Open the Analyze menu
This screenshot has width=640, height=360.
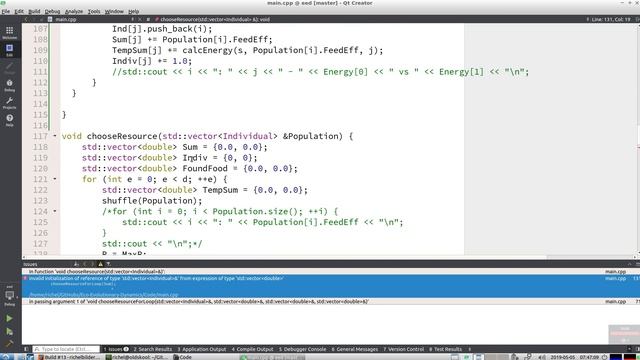click(74, 11)
